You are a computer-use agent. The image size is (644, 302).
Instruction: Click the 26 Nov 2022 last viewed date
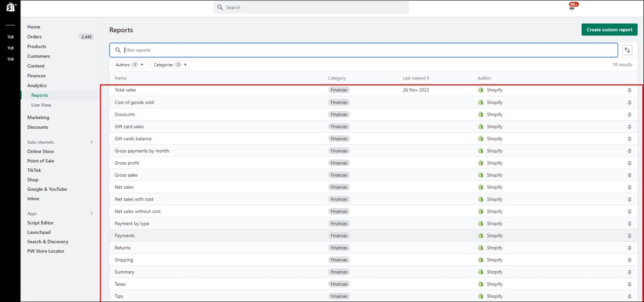(x=416, y=90)
